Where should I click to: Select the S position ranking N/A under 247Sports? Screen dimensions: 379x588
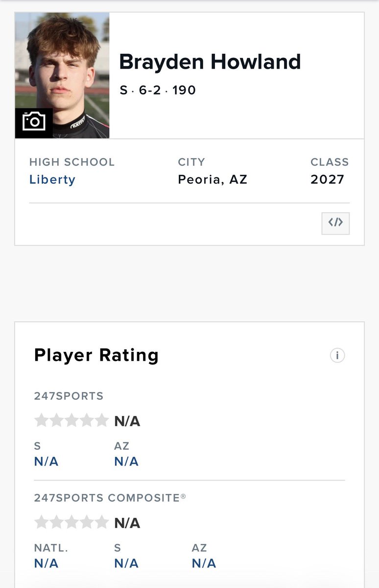pyautogui.click(x=46, y=462)
